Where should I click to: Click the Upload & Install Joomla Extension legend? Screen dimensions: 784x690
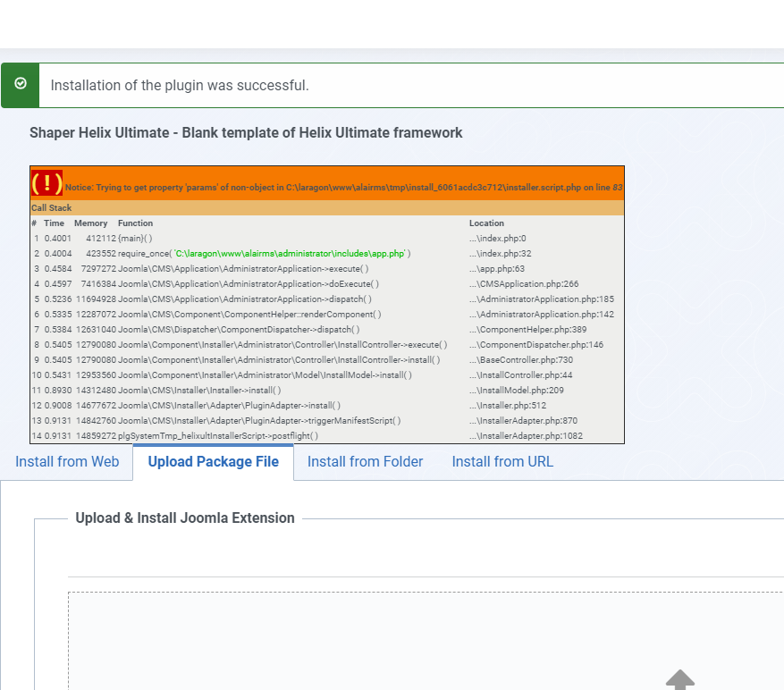coord(185,517)
